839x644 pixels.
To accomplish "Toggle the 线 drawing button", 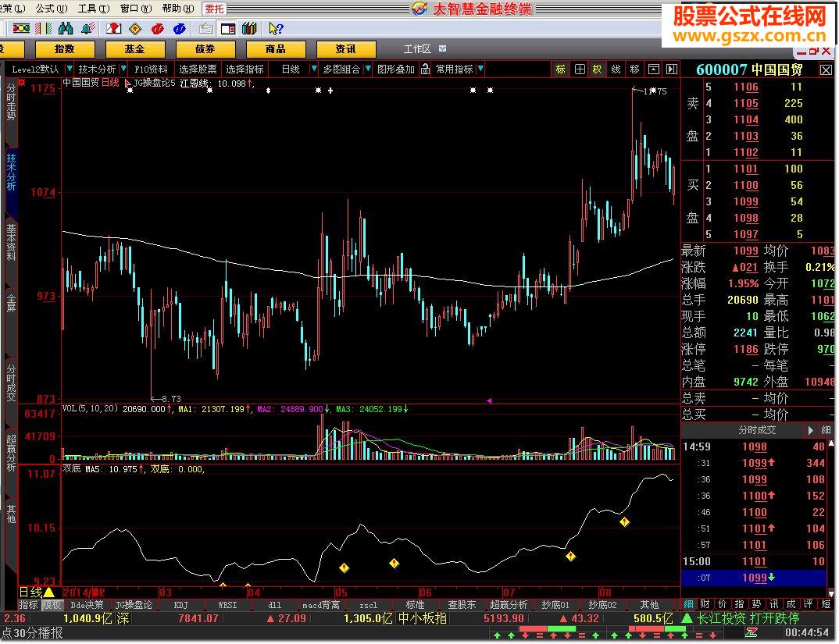I will click(x=616, y=69).
